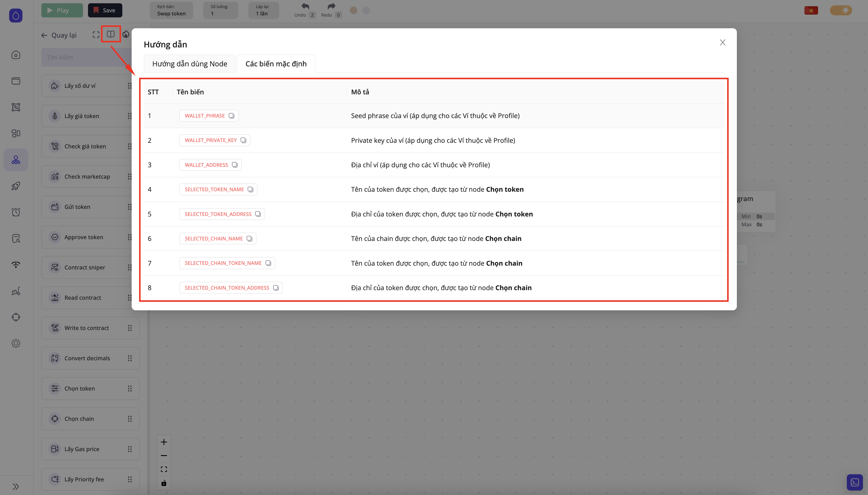The height and width of the screenshot is (495, 868).
Task: Close the Hướng dẫn dialog
Action: pos(722,42)
